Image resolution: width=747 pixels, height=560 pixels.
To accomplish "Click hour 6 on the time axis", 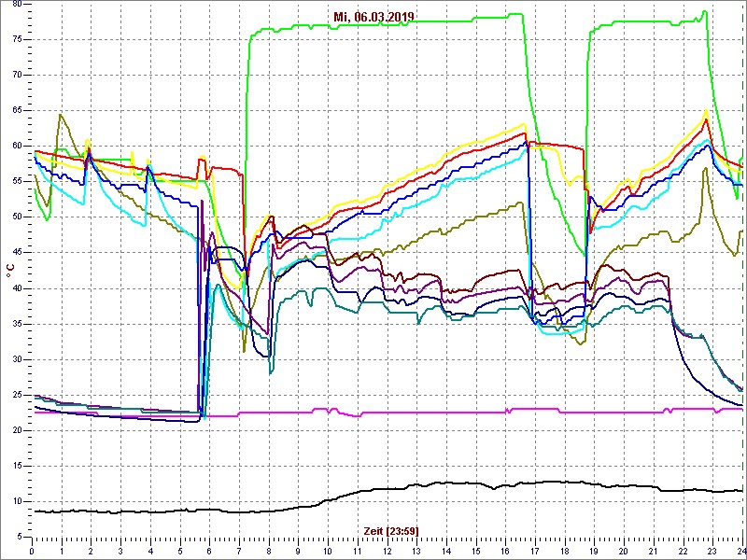I will click(209, 551).
